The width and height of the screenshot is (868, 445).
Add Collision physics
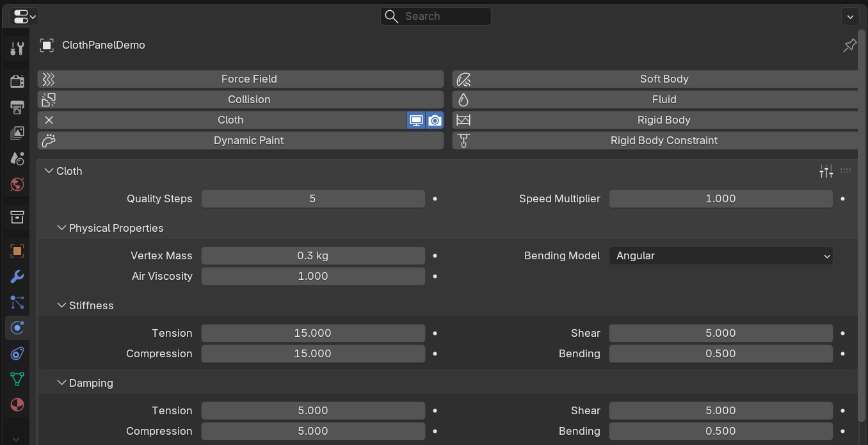pos(241,99)
